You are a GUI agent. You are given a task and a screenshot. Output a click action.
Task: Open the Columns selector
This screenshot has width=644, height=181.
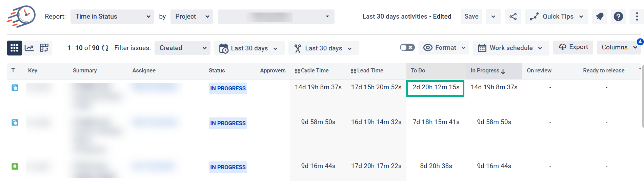click(x=619, y=47)
